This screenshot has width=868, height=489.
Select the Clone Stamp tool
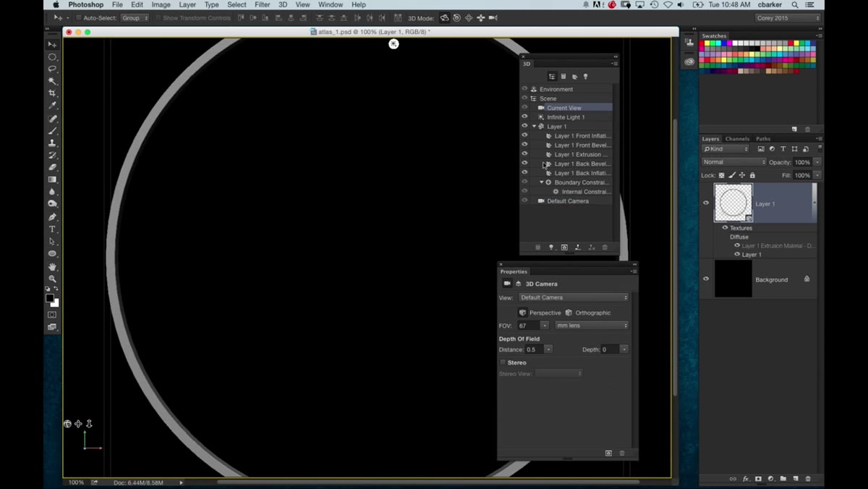52,143
